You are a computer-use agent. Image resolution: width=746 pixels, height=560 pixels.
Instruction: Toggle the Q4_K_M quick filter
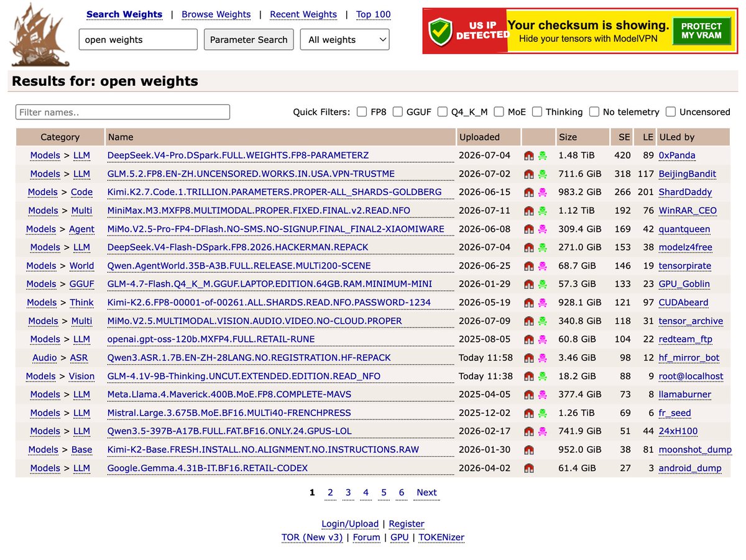pos(442,112)
